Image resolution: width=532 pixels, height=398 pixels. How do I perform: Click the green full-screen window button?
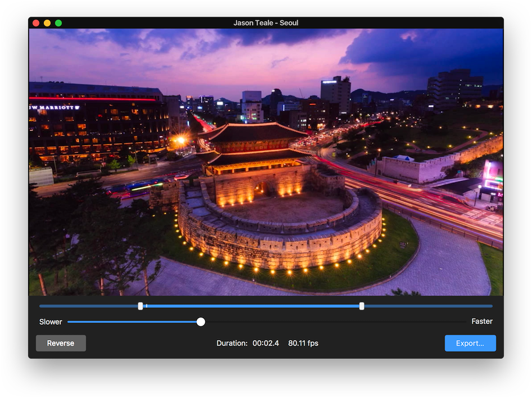point(58,23)
